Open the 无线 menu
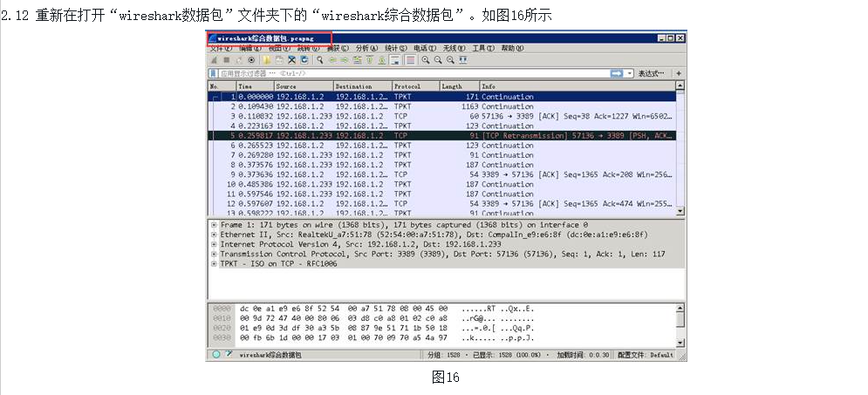The width and height of the screenshot is (868, 395). pyautogui.click(x=454, y=48)
